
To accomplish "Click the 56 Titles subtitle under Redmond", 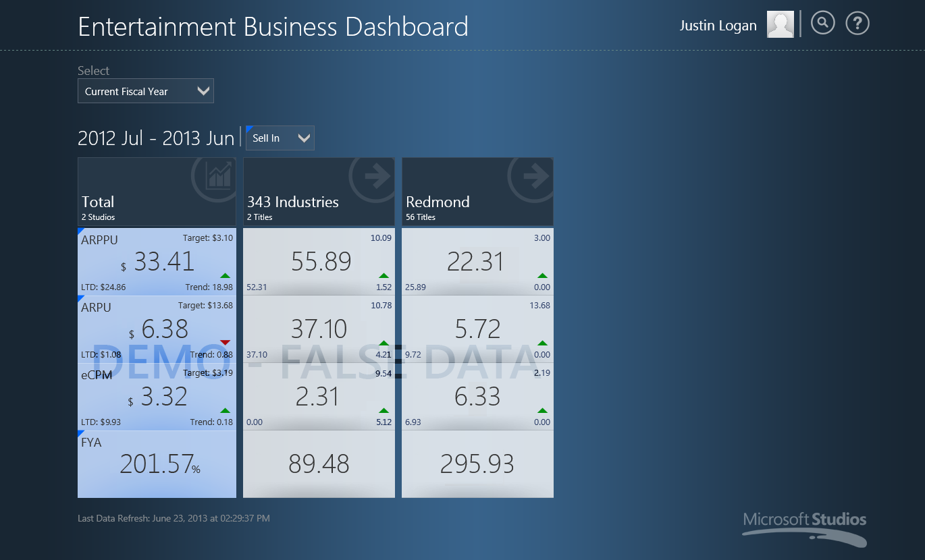I will [x=421, y=217].
